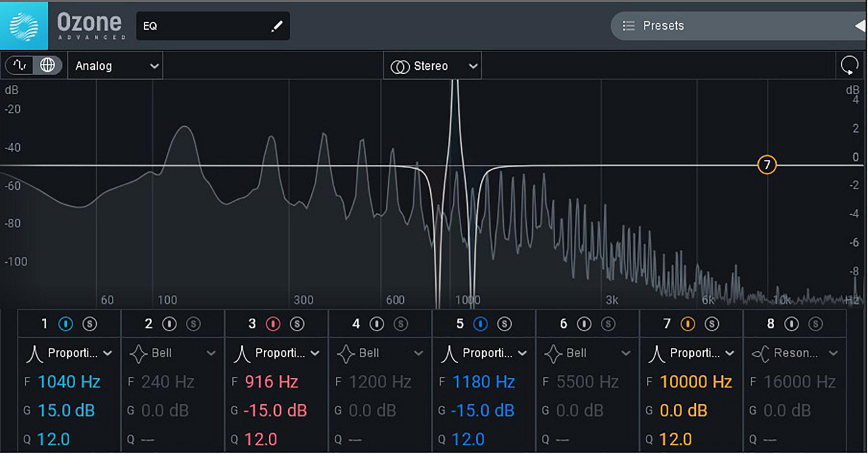This screenshot has width=868, height=454.
Task: Open the Stereo channel dropdown
Action: tap(433, 66)
